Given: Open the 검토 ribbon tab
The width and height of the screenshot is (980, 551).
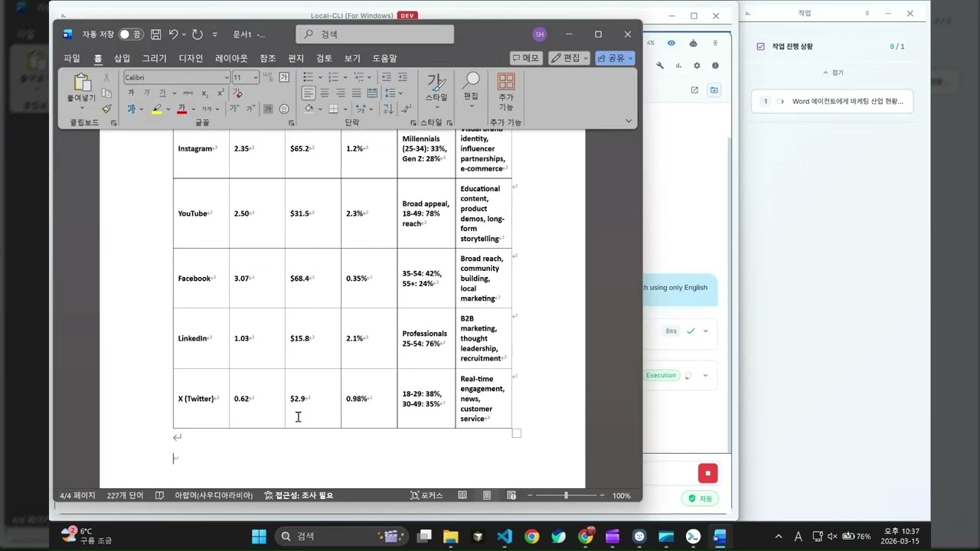Looking at the screenshot, I should tap(324, 58).
